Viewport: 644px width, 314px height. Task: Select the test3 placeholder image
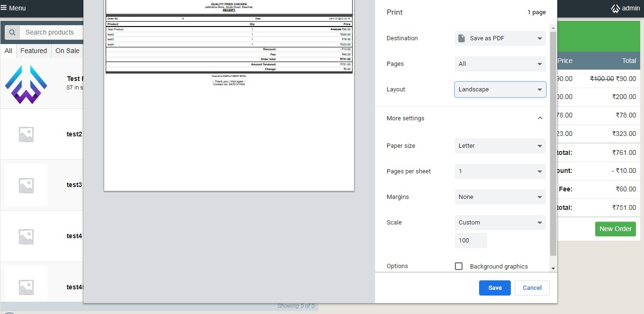pyautogui.click(x=26, y=185)
